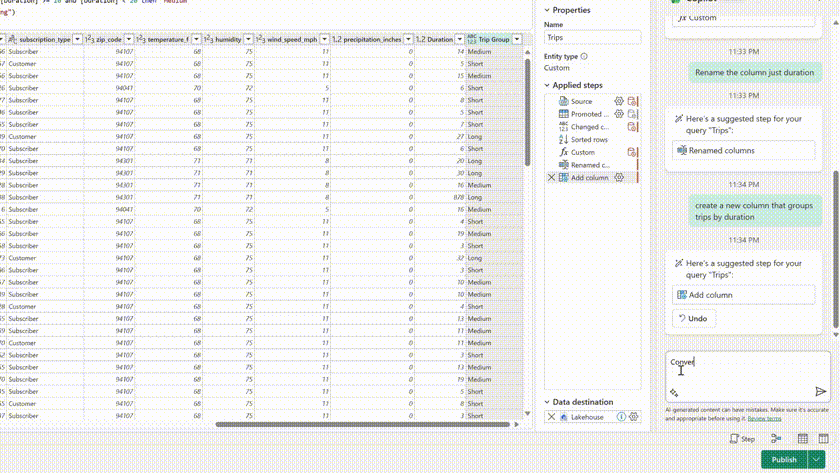Open the Review terms link
The width and height of the screenshot is (840, 473).
764,419
